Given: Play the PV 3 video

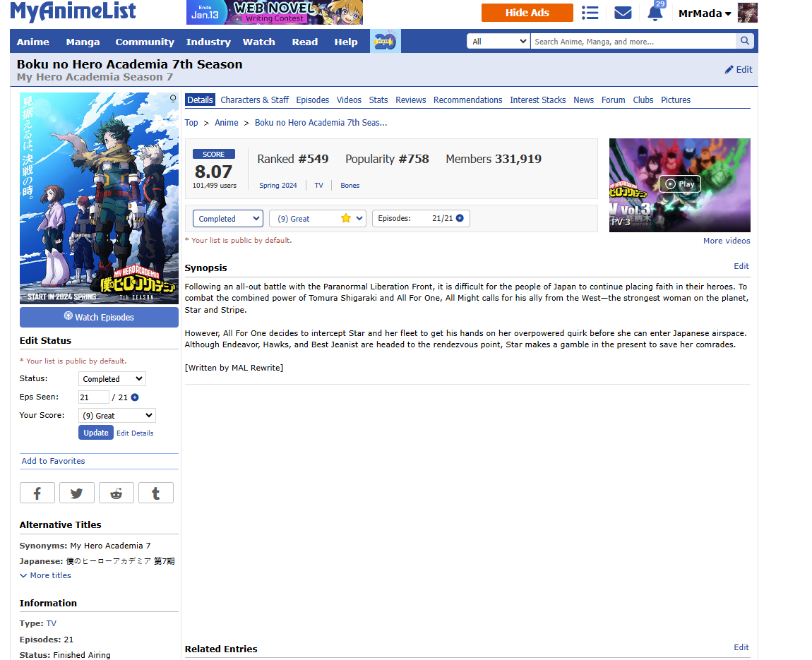Looking at the screenshot, I should click(x=679, y=184).
